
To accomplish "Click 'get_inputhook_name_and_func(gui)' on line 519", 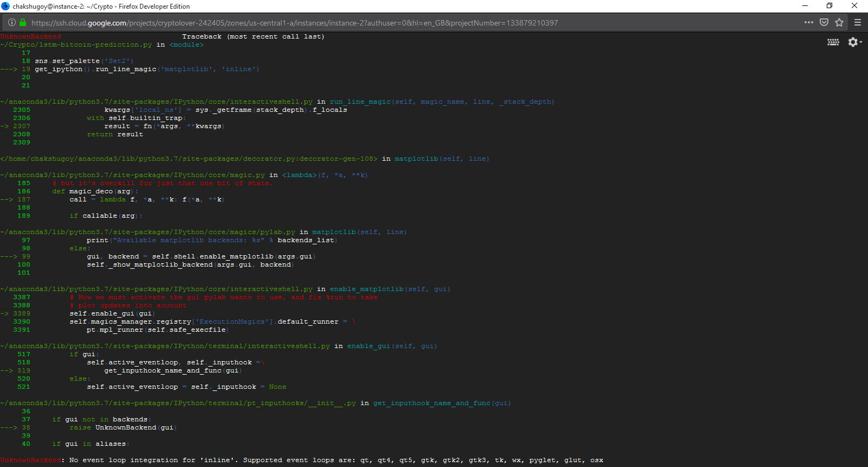I will [x=173, y=370].
